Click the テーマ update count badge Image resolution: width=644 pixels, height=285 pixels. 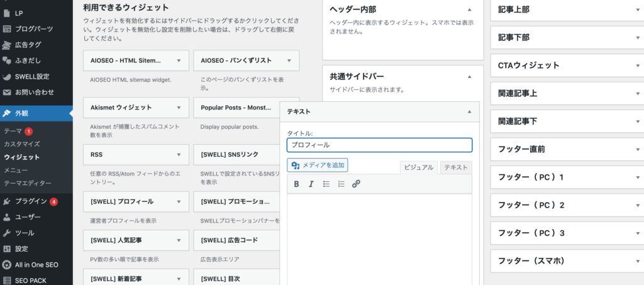[x=28, y=131]
